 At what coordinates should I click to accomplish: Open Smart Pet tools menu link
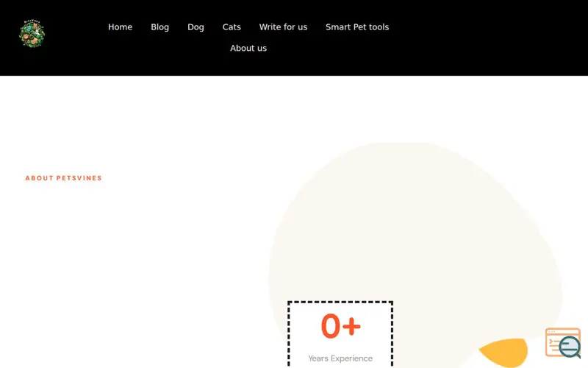point(357,27)
